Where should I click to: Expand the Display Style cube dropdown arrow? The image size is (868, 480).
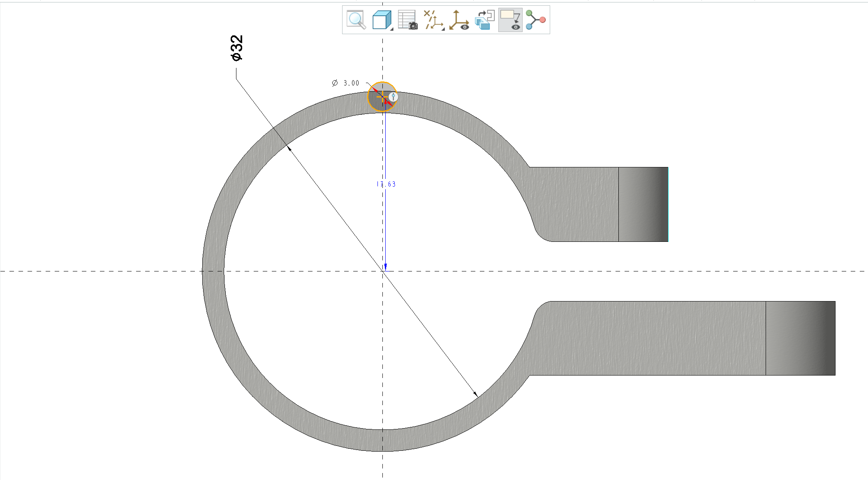coord(391,29)
